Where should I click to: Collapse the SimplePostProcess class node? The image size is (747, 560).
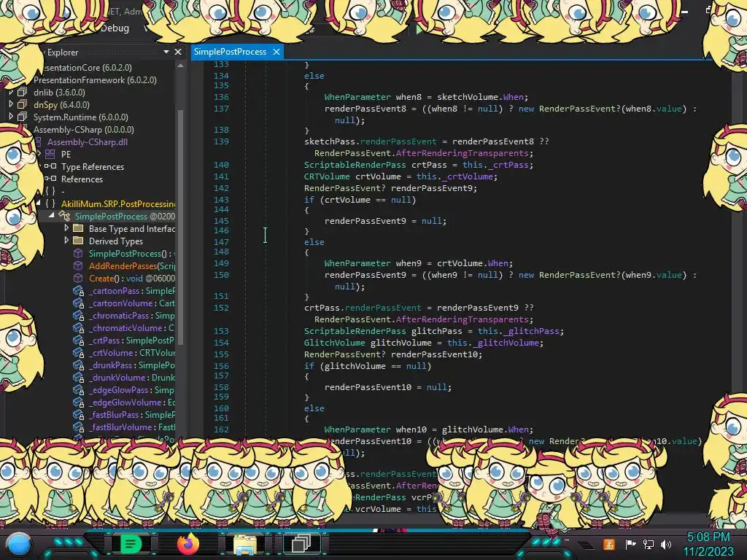click(x=52, y=216)
